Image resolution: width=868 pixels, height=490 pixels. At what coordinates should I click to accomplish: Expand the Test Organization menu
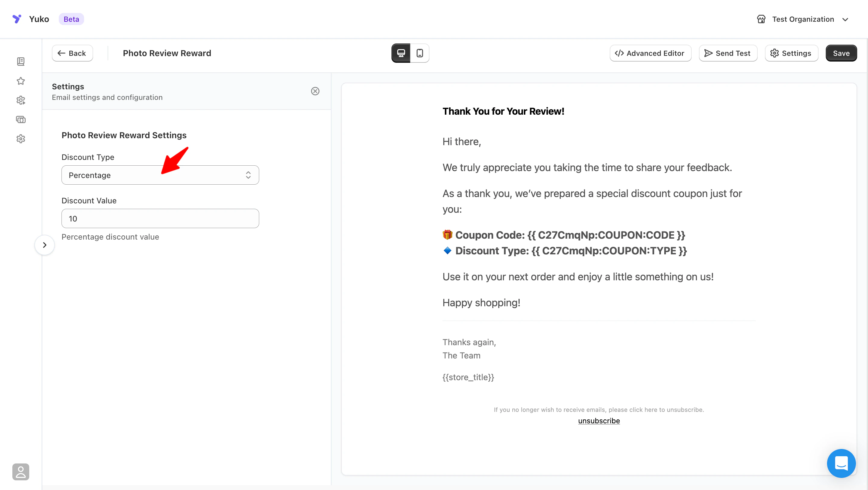(803, 19)
